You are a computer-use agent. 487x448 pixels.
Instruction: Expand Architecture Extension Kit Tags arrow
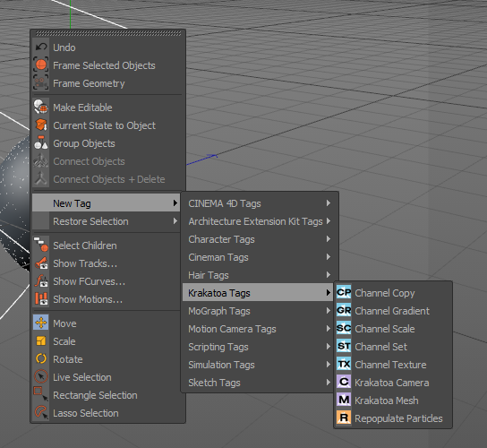[329, 221]
